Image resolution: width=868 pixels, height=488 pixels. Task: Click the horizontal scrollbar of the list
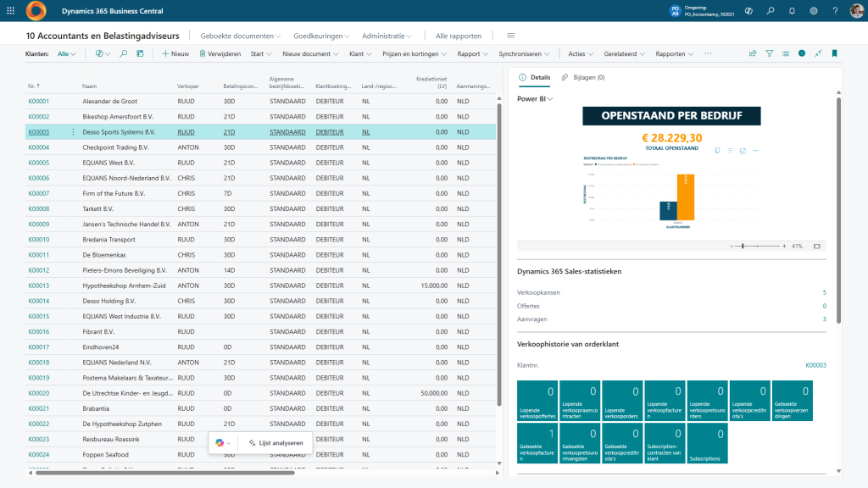[165, 473]
